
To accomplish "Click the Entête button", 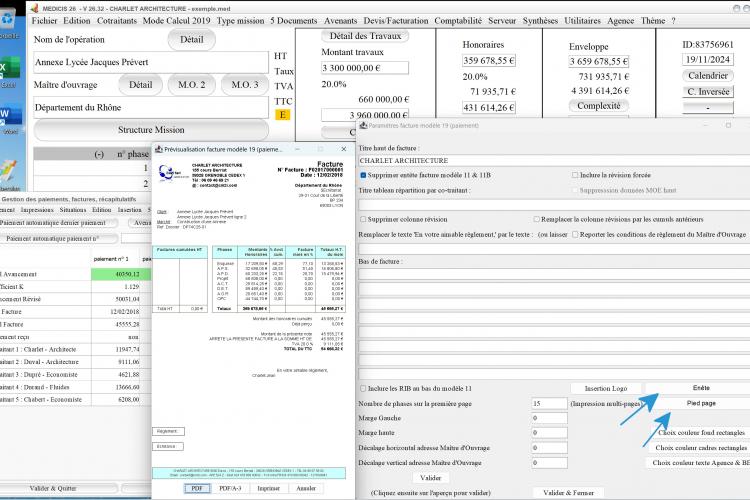I will click(x=701, y=388).
